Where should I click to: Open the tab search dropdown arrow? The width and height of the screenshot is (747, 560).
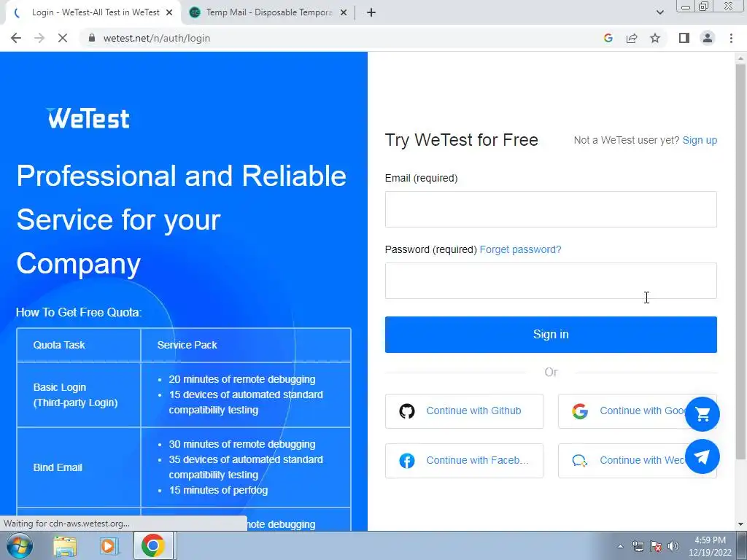pos(659,12)
